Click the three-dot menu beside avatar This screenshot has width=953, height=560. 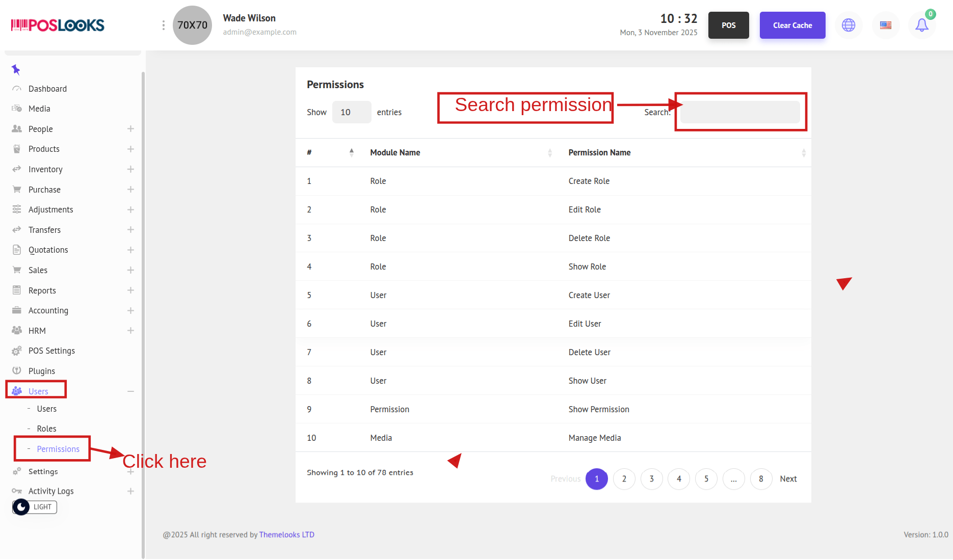point(163,25)
